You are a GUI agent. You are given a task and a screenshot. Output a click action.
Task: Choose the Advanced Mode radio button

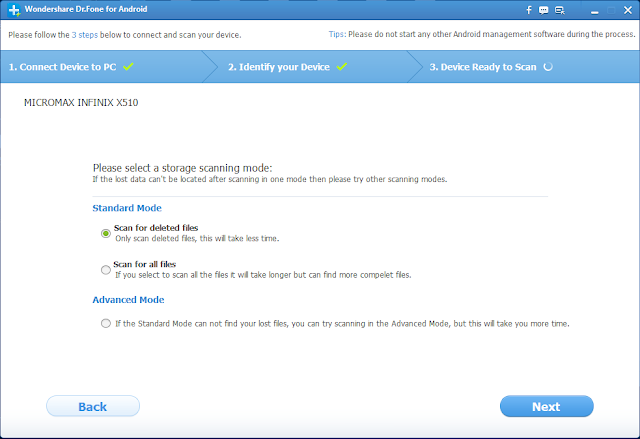coord(106,324)
